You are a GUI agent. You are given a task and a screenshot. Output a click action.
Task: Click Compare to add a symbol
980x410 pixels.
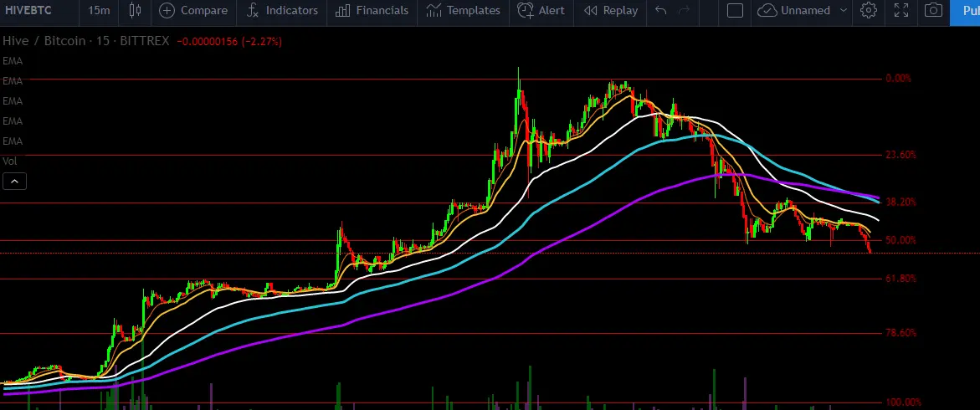click(193, 11)
